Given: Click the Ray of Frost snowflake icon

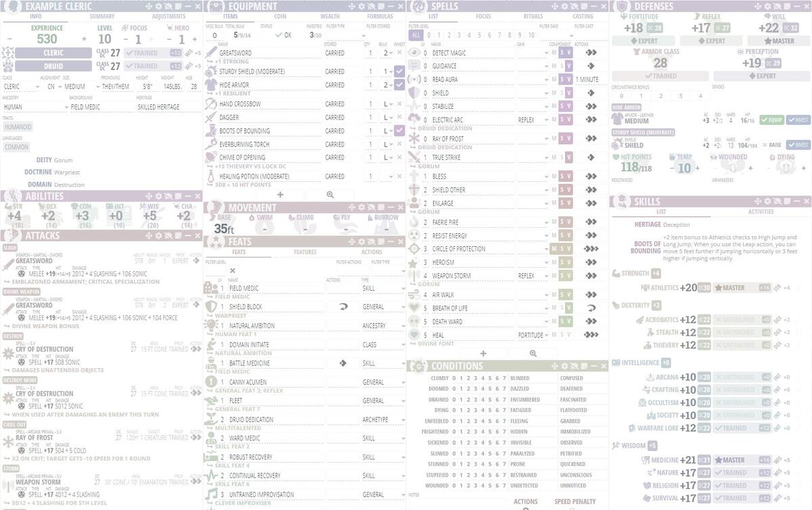Looking at the screenshot, I should coord(414,139).
